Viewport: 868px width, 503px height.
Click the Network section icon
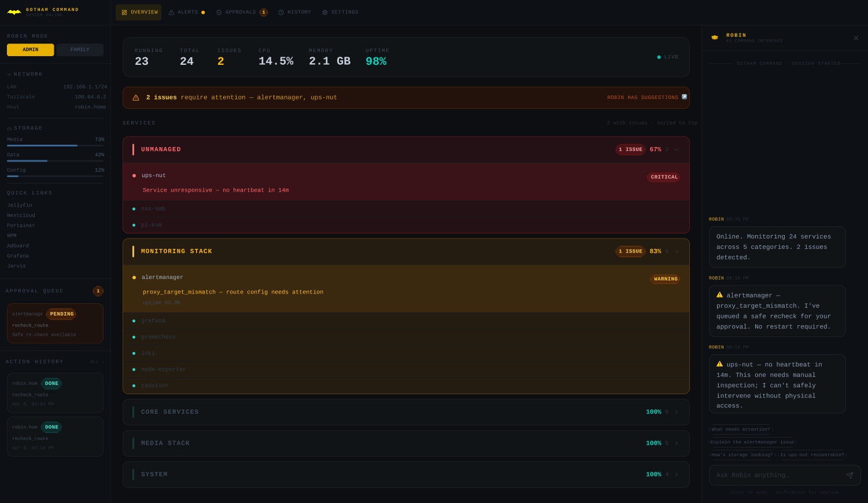point(9,75)
